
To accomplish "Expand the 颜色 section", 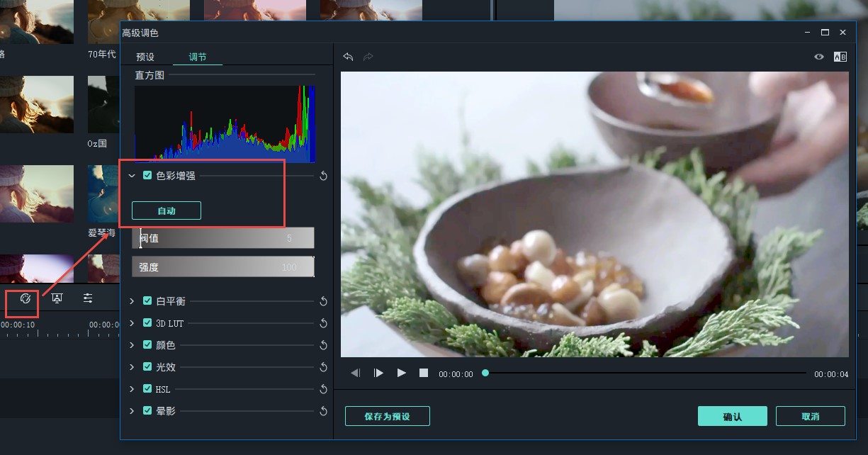I will pos(132,345).
